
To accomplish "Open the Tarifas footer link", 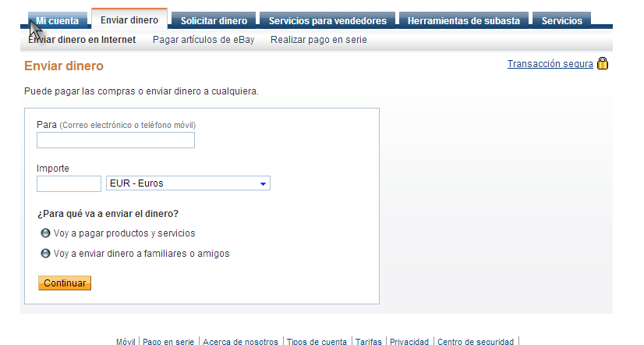I will point(370,342).
